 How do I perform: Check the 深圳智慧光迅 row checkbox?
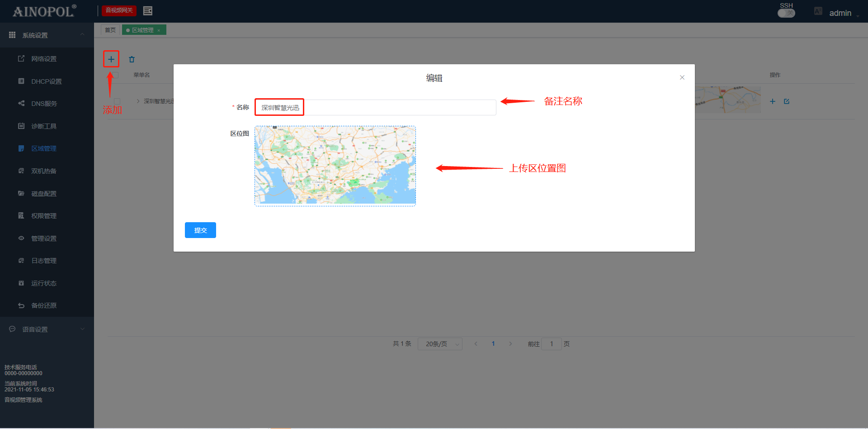[117, 101]
